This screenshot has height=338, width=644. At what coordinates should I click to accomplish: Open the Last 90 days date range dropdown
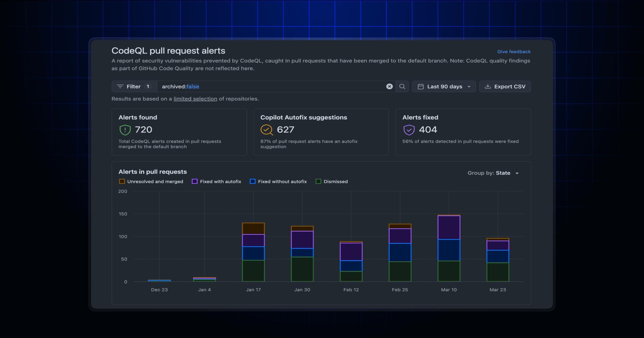click(444, 86)
